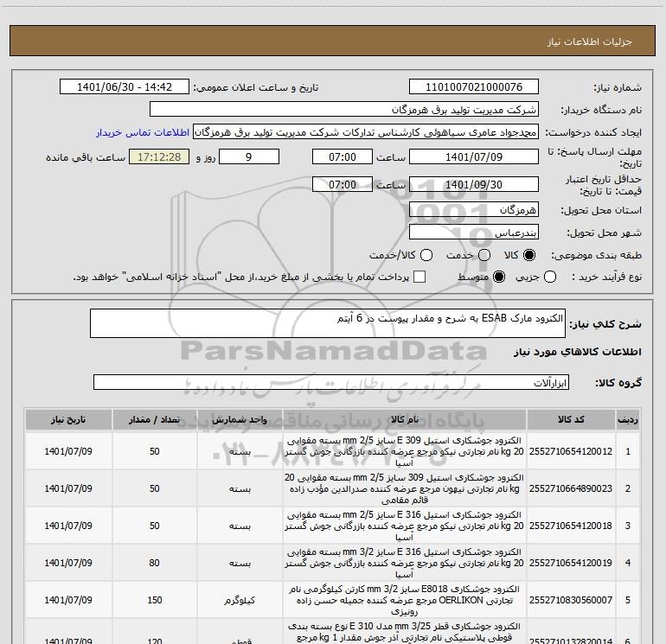Click the goods group field ابزارآلات
Screen dimensions: 666x644
pos(331,382)
